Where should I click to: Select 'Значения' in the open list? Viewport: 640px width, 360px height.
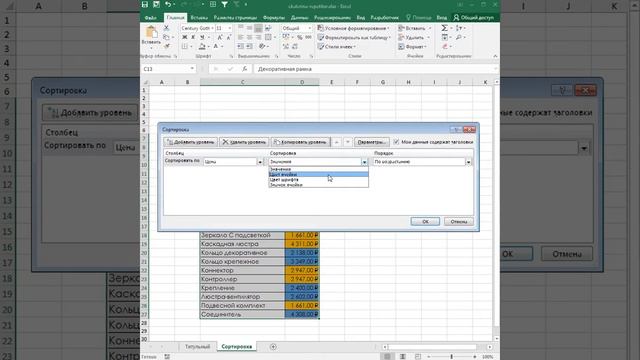coord(318,169)
